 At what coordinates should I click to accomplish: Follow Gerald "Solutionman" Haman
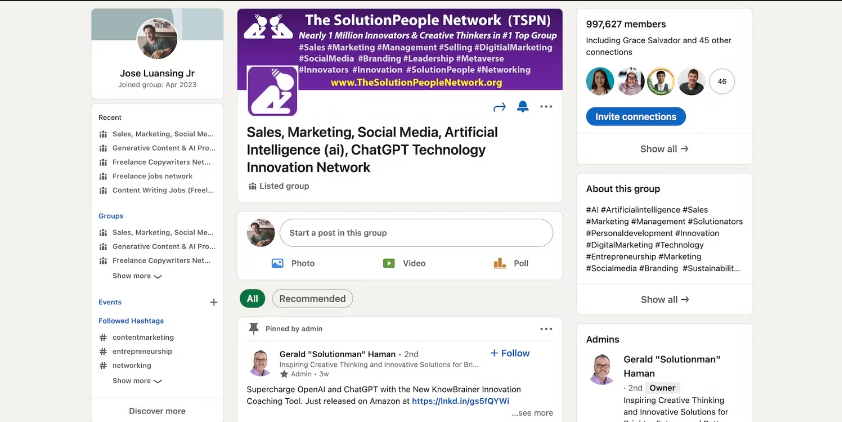tap(510, 353)
